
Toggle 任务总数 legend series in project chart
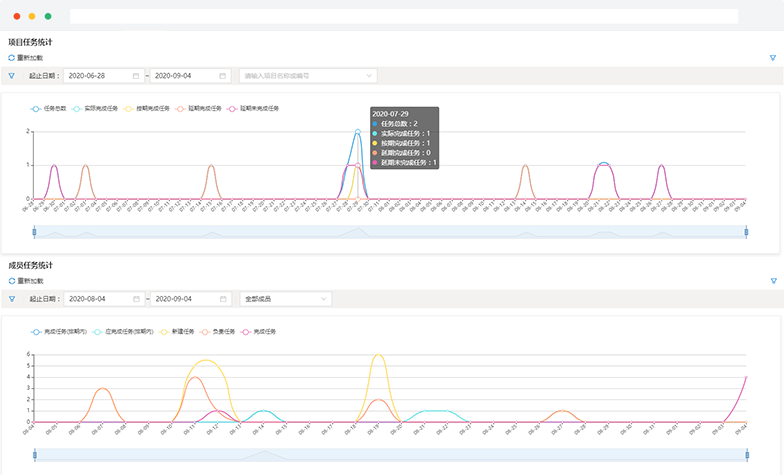click(48, 108)
